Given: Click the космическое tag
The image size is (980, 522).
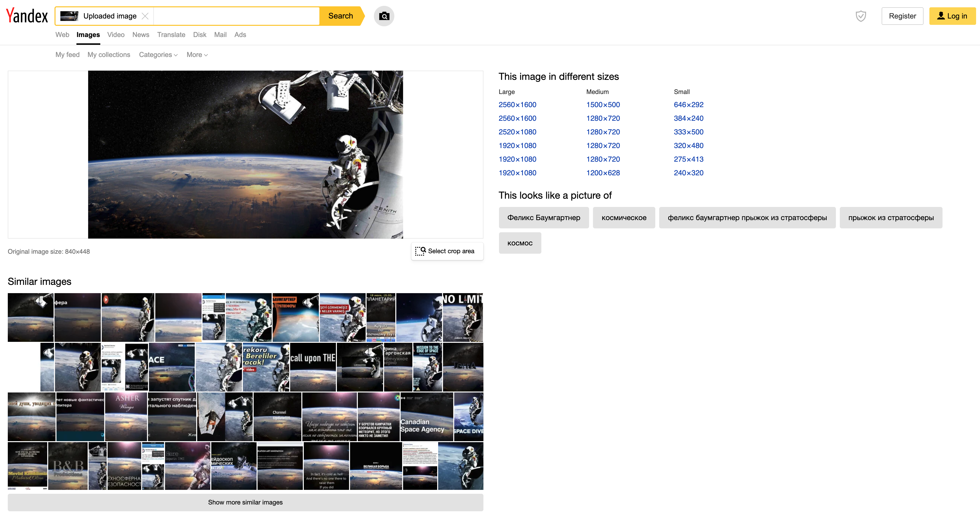Looking at the screenshot, I should tap(624, 218).
